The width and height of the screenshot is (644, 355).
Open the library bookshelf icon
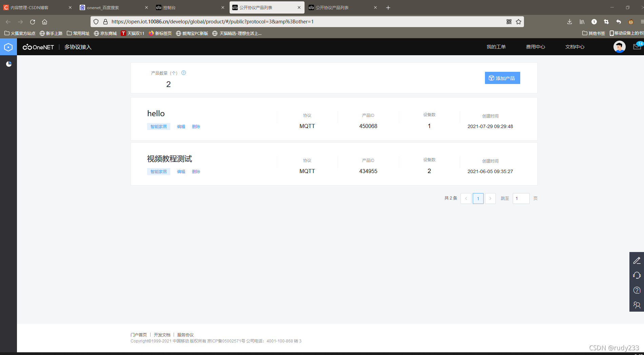point(582,22)
